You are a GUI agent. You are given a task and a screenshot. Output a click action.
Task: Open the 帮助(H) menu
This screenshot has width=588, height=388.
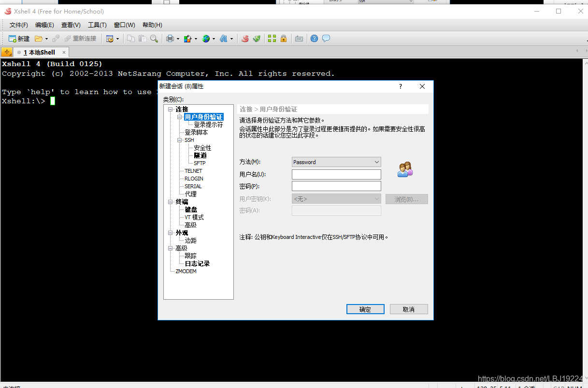coord(152,25)
